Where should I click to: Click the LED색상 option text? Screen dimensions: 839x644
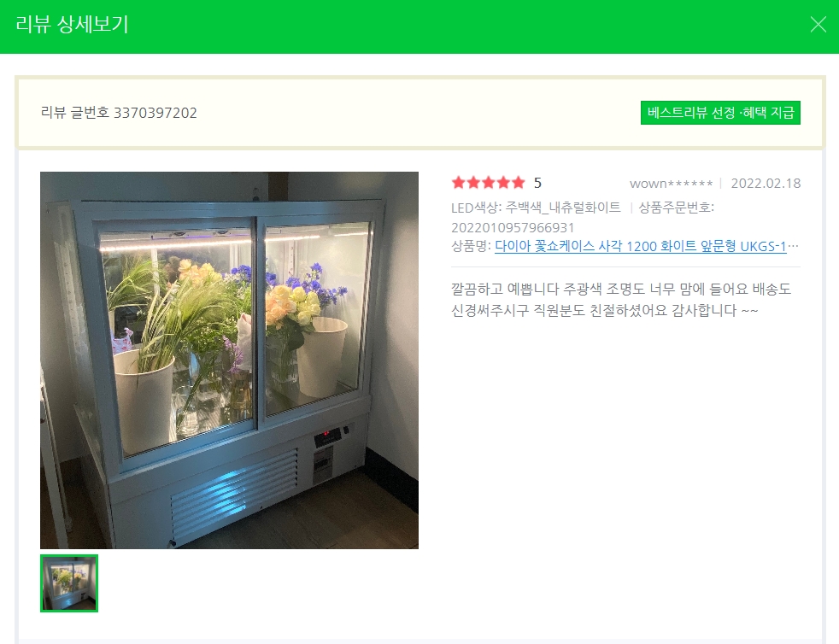(x=536, y=208)
